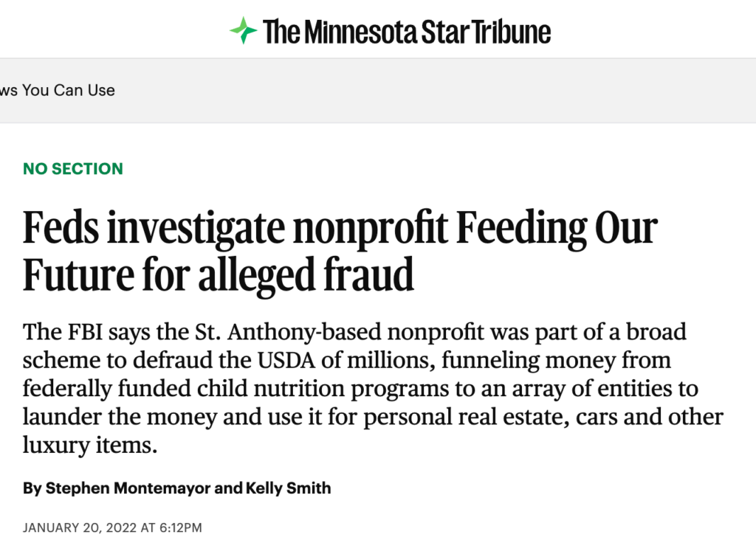The width and height of the screenshot is (756, 557).
Task: Select the 'News You Can Use' nav item
Action: [x=58, y=91]
